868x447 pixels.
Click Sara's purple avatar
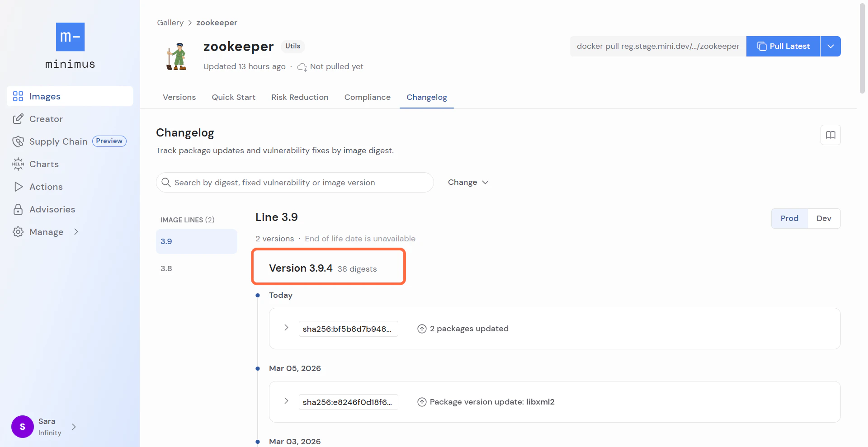click(x=23, y=427)
